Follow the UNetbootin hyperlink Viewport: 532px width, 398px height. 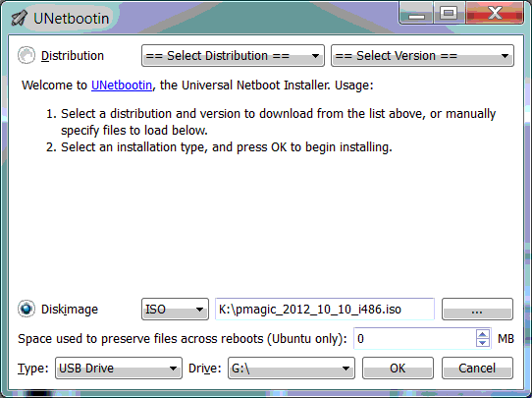tap(122, 85)
